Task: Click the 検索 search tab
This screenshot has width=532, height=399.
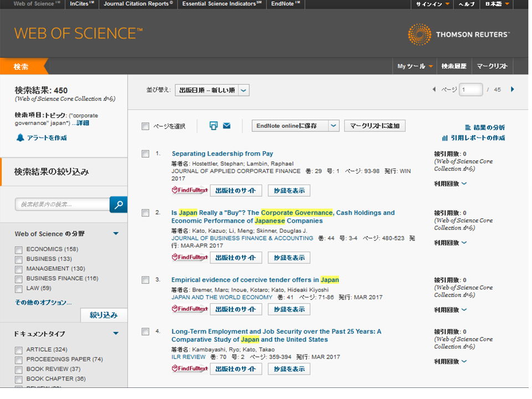Action: point(21,66)
